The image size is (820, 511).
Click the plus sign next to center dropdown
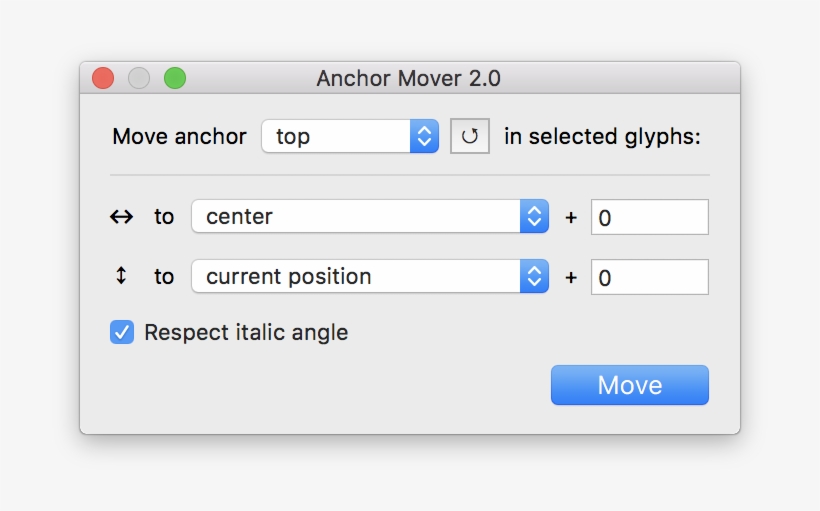[x=571, y=217]
